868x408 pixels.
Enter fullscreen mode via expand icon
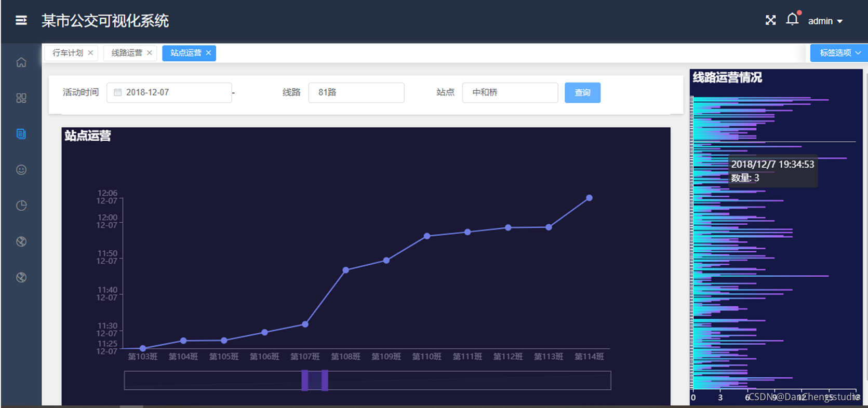point(770,20)
